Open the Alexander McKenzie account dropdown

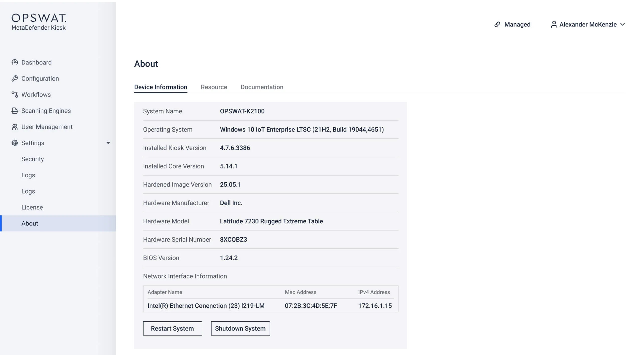[588, 24]
